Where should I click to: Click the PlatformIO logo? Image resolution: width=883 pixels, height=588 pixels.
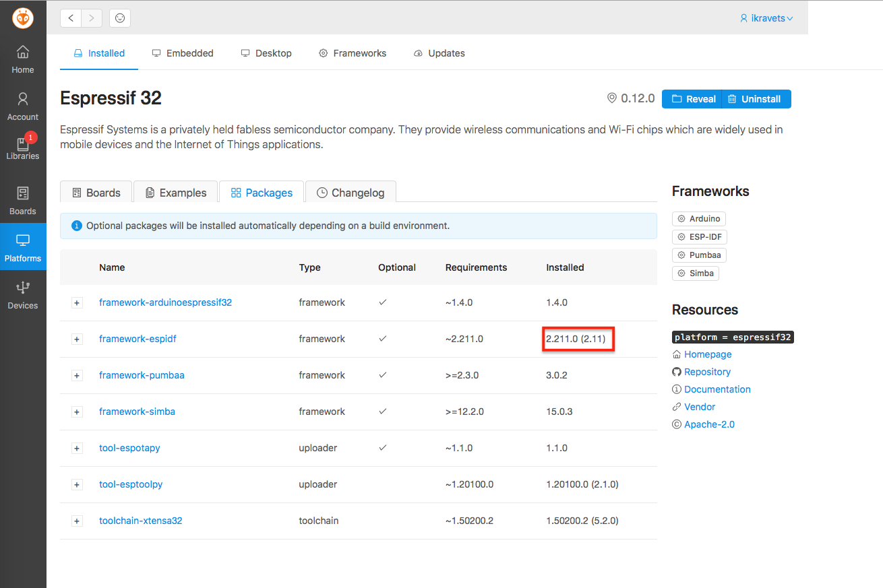pos(22,18)
